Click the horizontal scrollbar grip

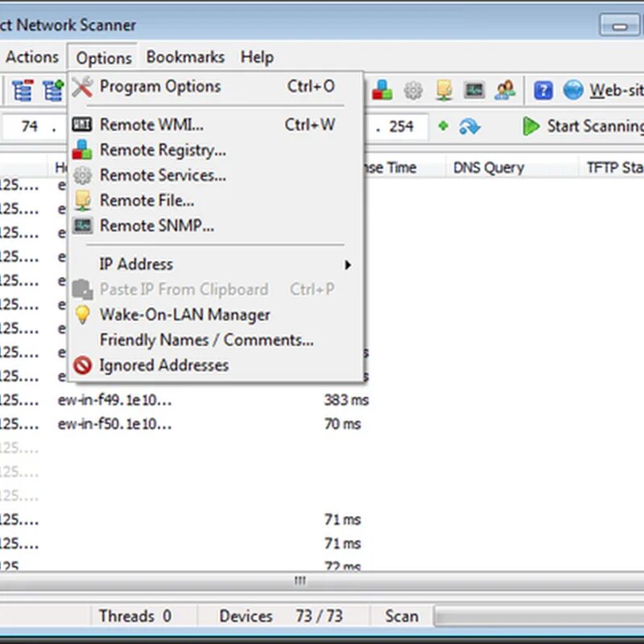(300, 580)
